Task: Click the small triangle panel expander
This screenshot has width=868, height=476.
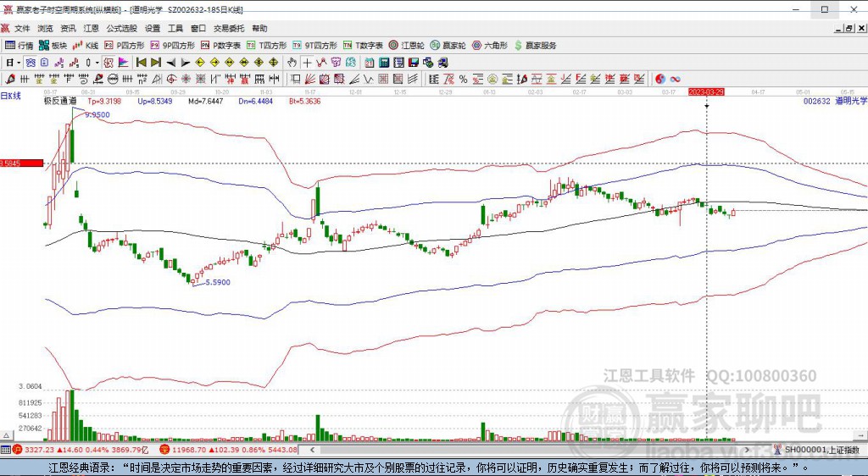Action: point(6,434)
